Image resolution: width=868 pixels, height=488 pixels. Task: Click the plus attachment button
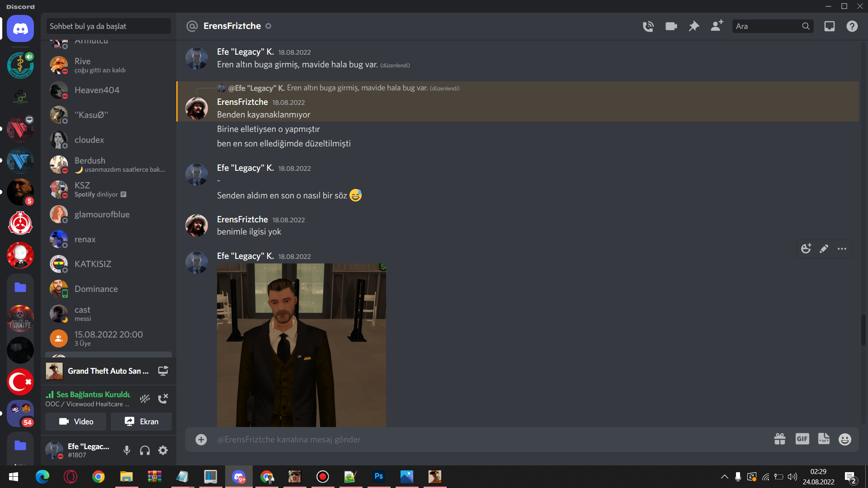click(201, 439)
